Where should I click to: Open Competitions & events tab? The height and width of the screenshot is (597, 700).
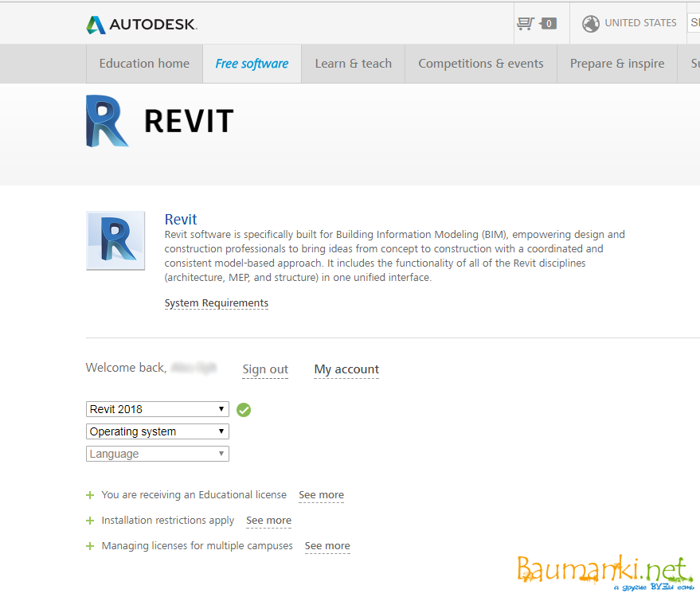[481, 64]
